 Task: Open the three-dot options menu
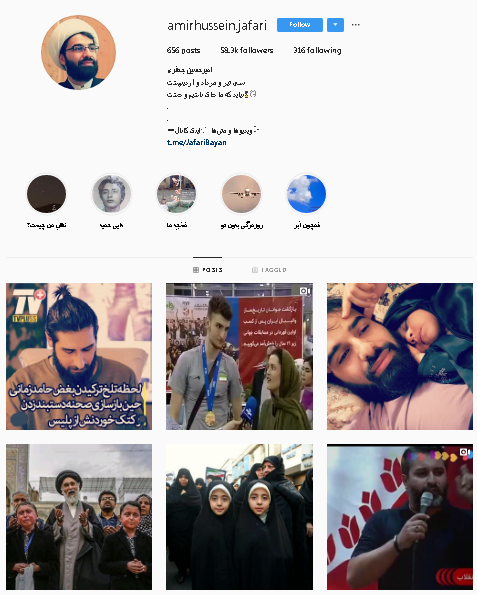pyautogui.click(x=356, y=25)
